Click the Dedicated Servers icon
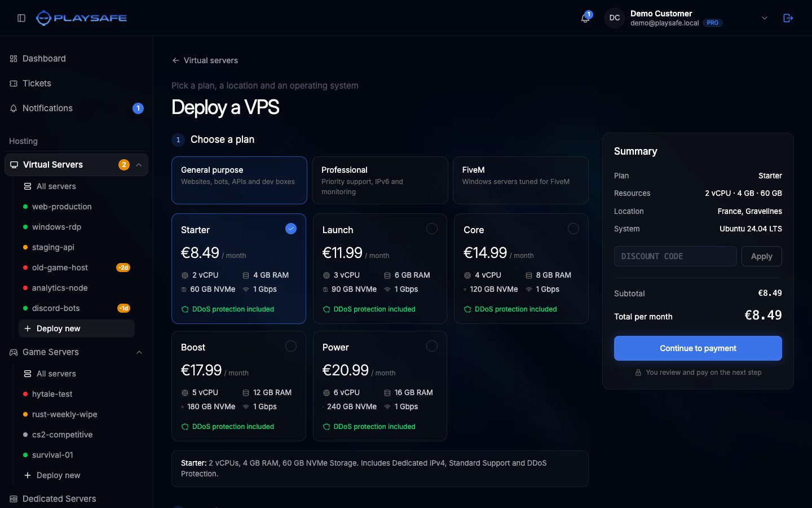Image resolution: width=812 pixels, height=508 pixels. tap(14, 499)
